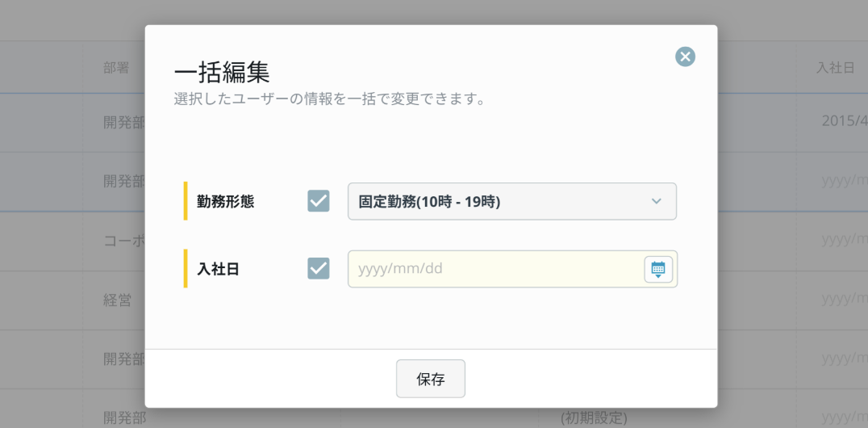The image size is (868, 428).
Task: Click the コーポ department cell
Action: 124,241
